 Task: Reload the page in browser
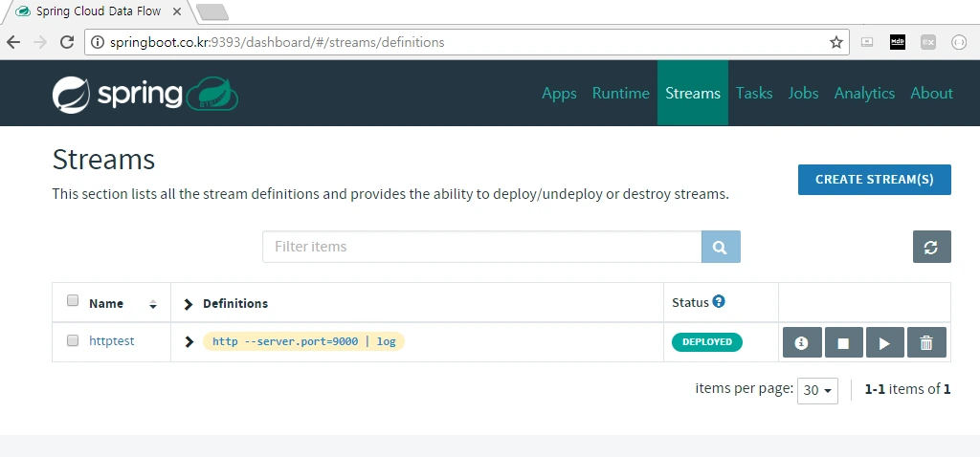coord(67,42)
